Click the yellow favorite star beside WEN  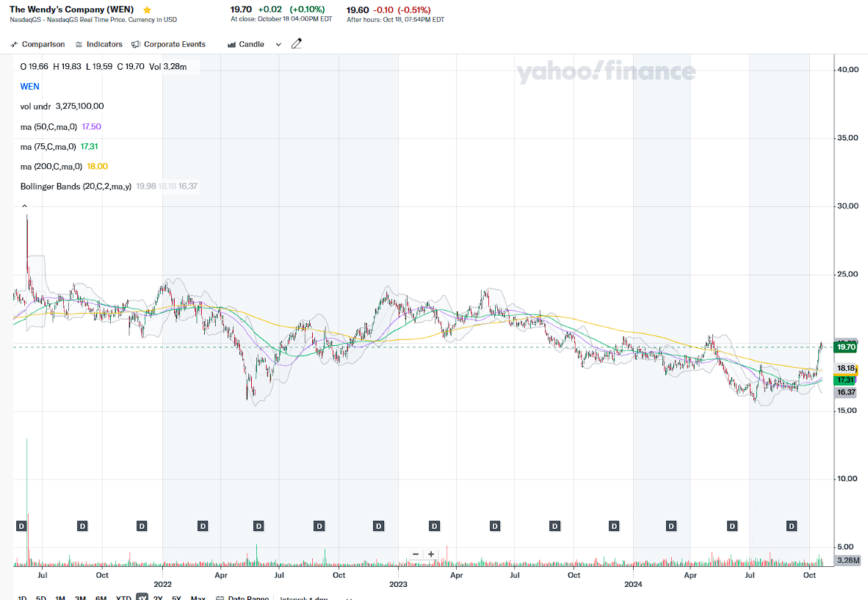(148, 10)
